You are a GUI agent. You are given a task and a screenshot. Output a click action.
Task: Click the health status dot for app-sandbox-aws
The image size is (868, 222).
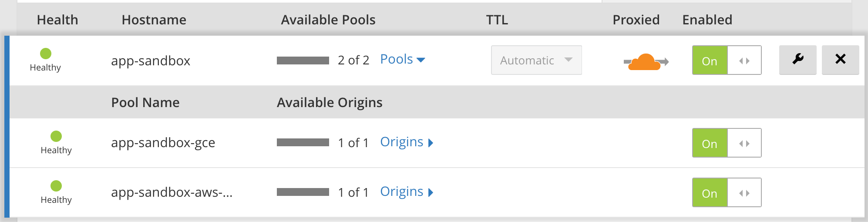click(x=56, y=186)
